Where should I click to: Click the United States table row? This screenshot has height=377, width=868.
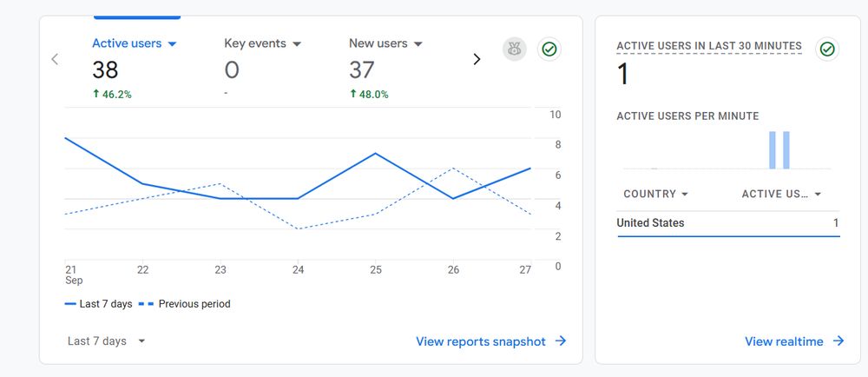tap(728, 223)
